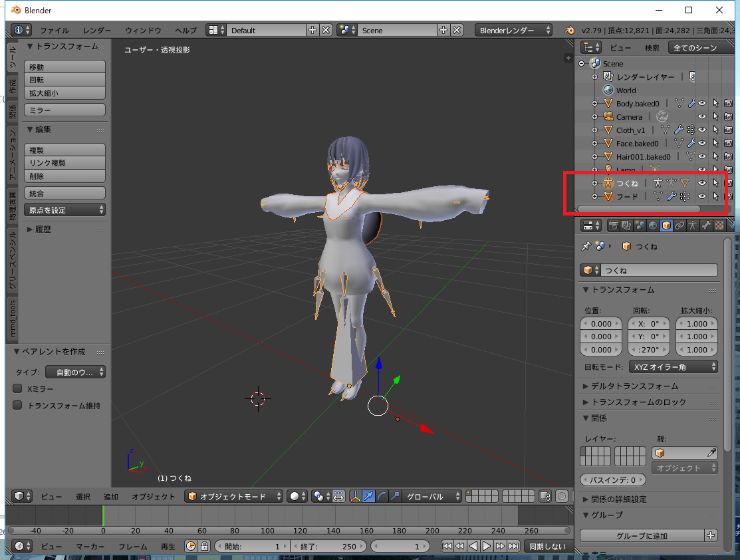Click the pivot point selector icon

click(x=322, y=496)
